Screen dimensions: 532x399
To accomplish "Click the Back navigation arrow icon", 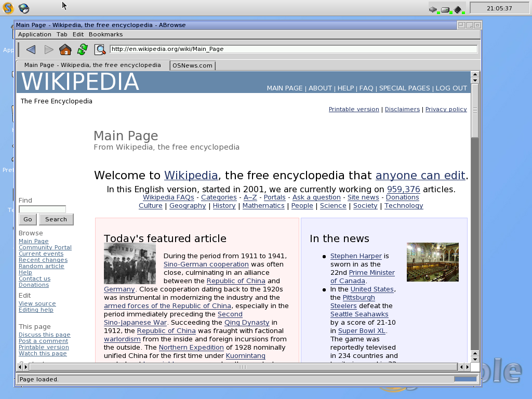I will pos(31,49).
